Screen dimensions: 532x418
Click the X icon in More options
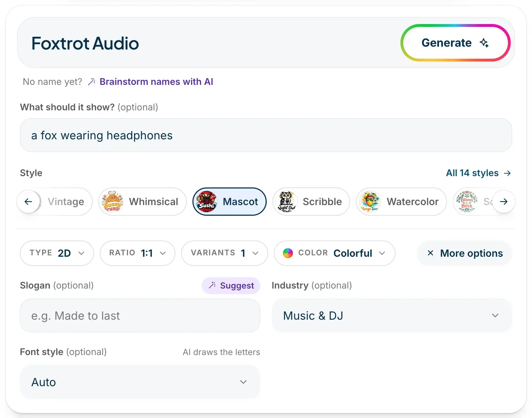430,253
